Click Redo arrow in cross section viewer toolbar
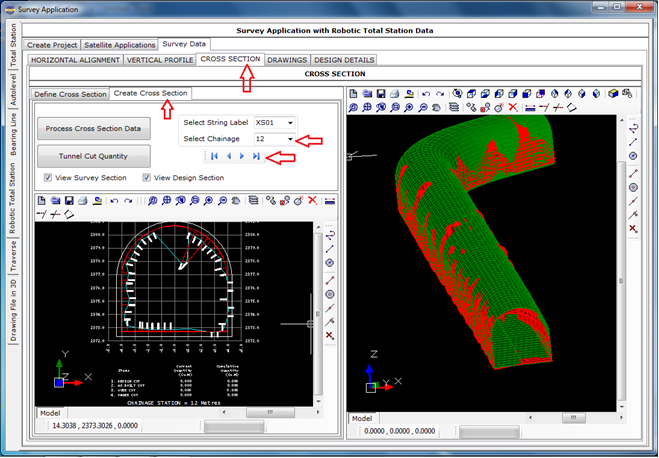 (128, 201)
